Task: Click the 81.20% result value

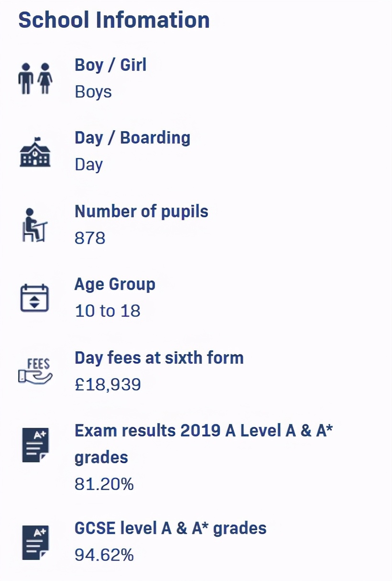Action: click(104, 484)
